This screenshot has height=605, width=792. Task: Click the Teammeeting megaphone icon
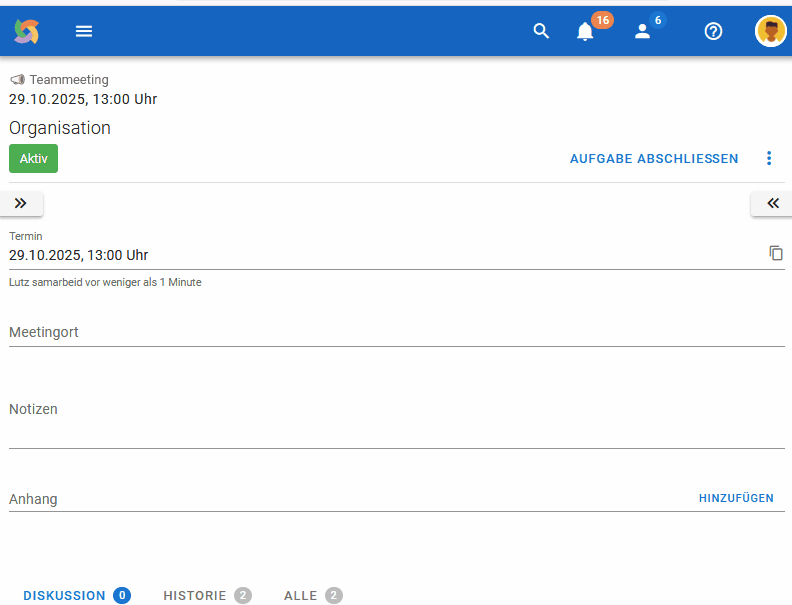coord(17,80)
